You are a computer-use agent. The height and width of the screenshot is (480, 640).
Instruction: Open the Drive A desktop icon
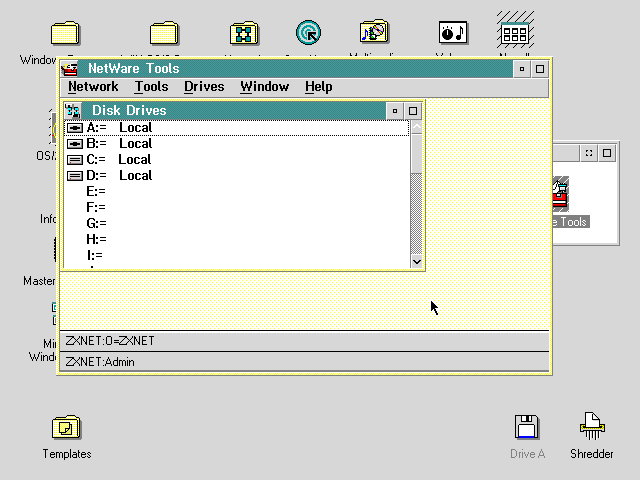(527, 427)
